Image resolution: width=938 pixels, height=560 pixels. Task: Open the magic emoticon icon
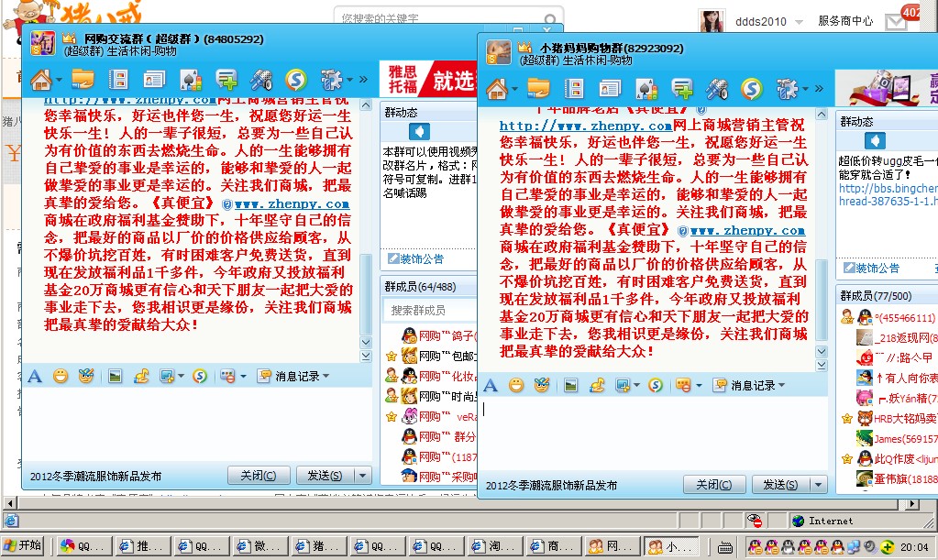click(542, 385)
